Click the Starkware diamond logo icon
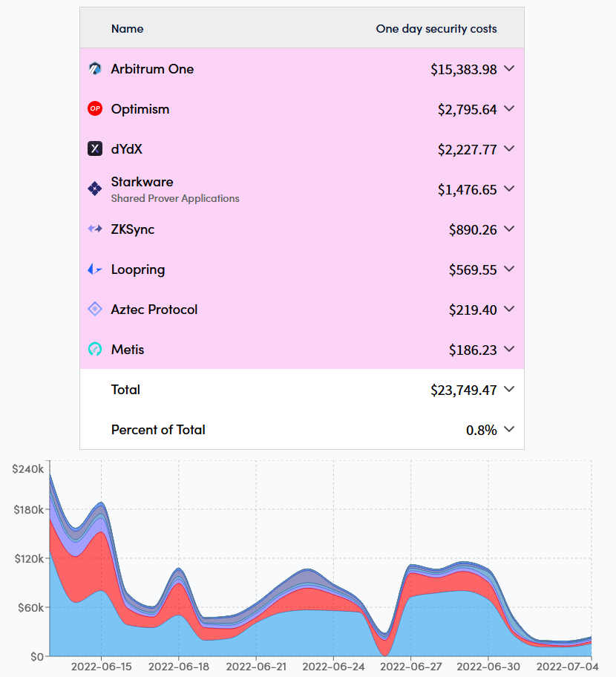616x677 pixels. [95, 189]
